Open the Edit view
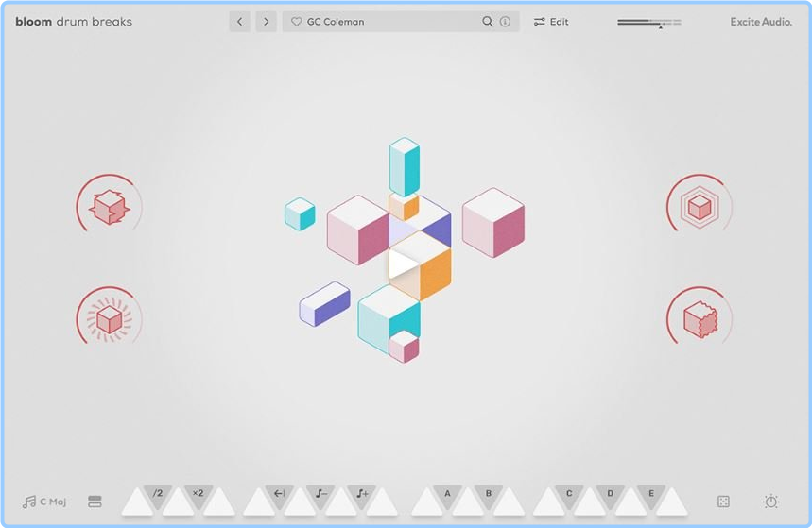Screen dimensions: 812x528 551,22
